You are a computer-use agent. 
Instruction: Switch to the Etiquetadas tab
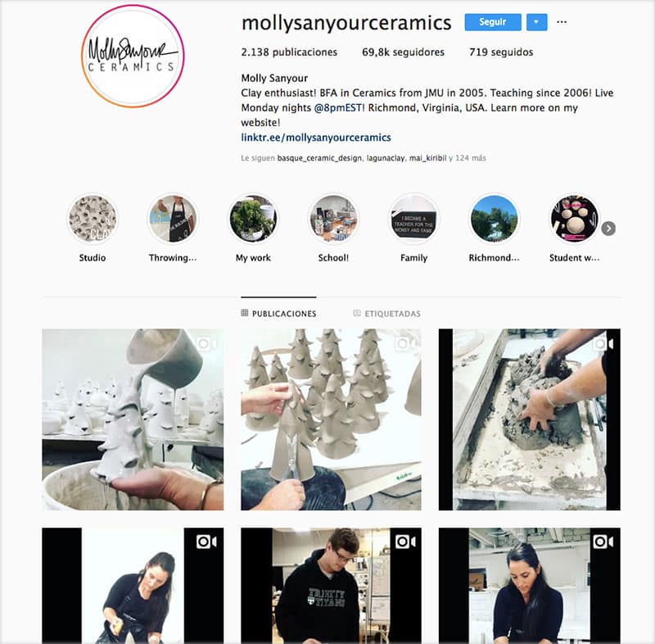coord(386,314)
